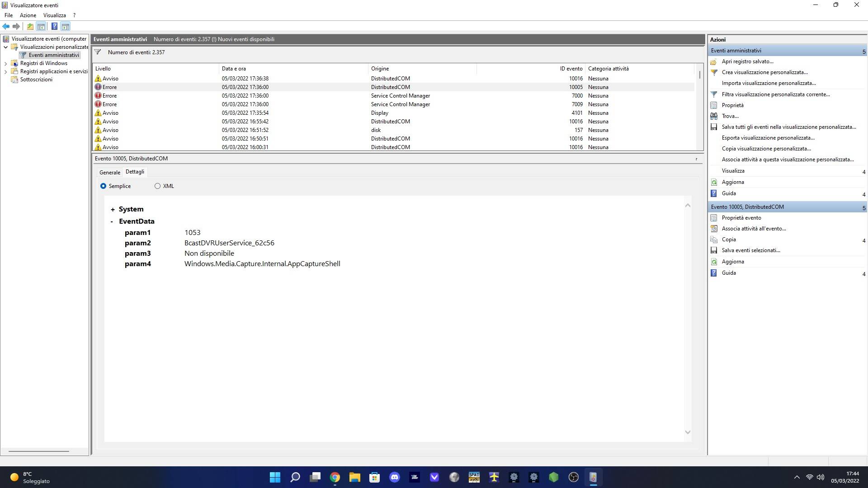Select Sottoscrizioni in the tree

36,80
